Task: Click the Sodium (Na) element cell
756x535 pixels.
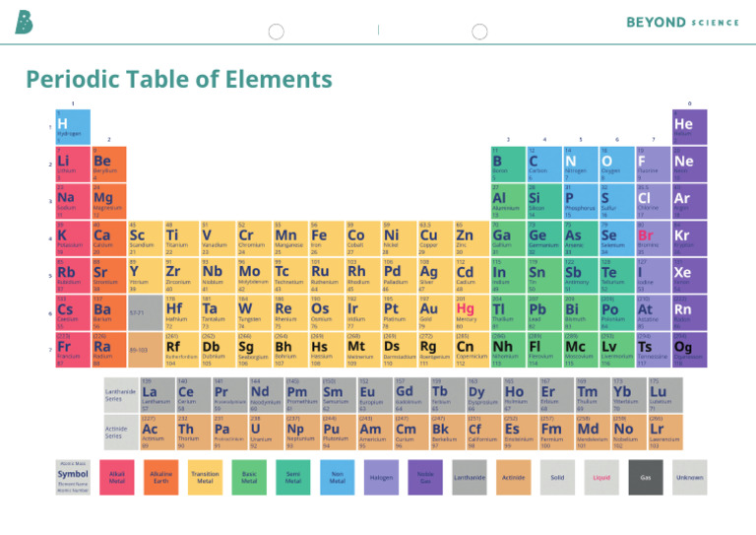Action: coord(73,201)
